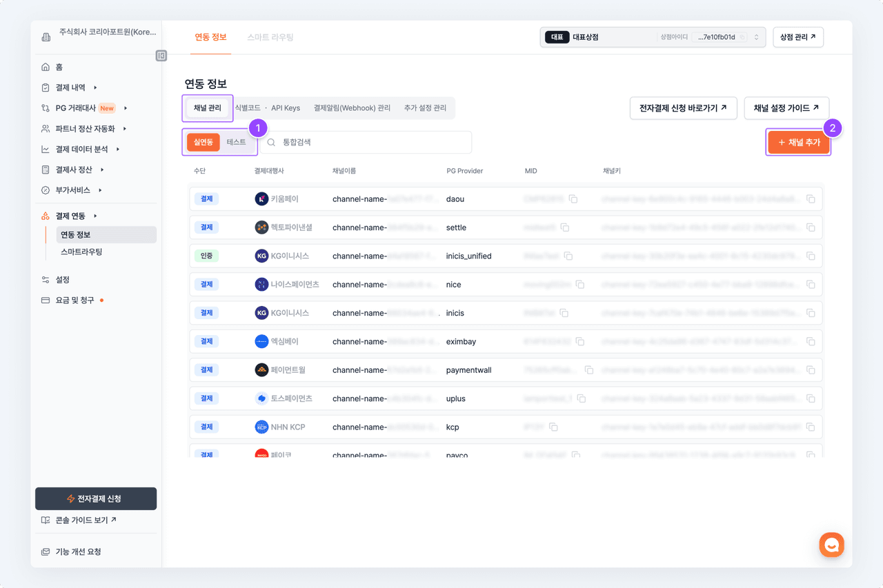Click the 홈 icon in sidebar

click(46, 67)
